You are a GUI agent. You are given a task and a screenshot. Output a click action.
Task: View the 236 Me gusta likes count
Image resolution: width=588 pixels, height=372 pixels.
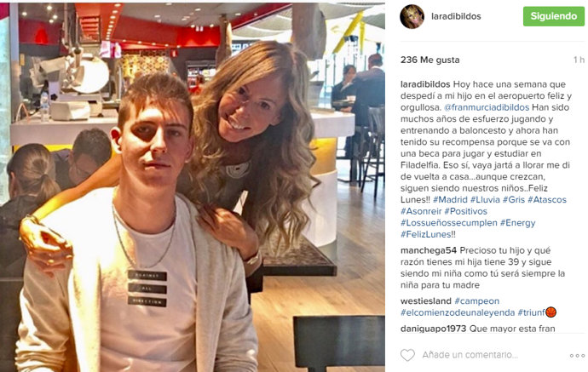click(429, 60)
